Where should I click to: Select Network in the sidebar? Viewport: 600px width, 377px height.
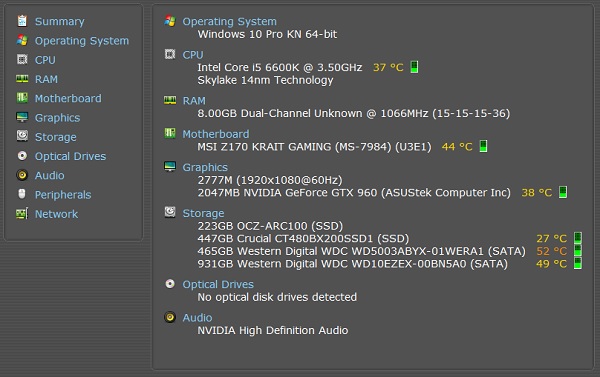56,214
